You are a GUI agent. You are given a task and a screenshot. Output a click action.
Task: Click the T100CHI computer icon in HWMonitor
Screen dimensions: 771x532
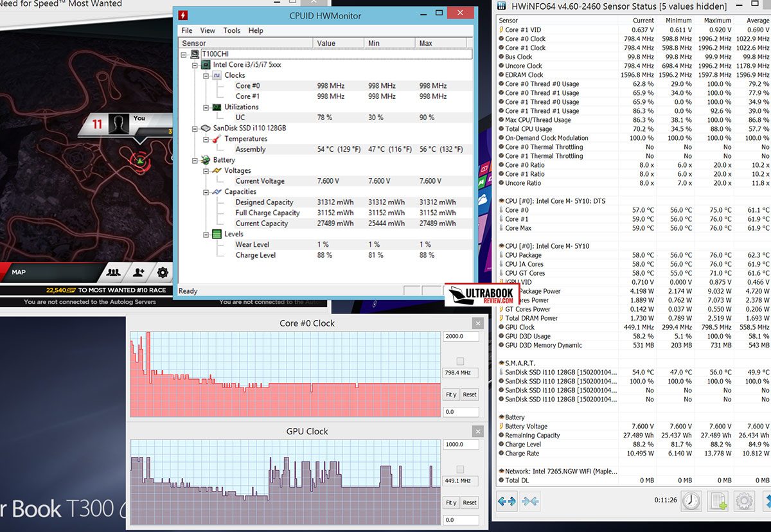pos(195,54)
